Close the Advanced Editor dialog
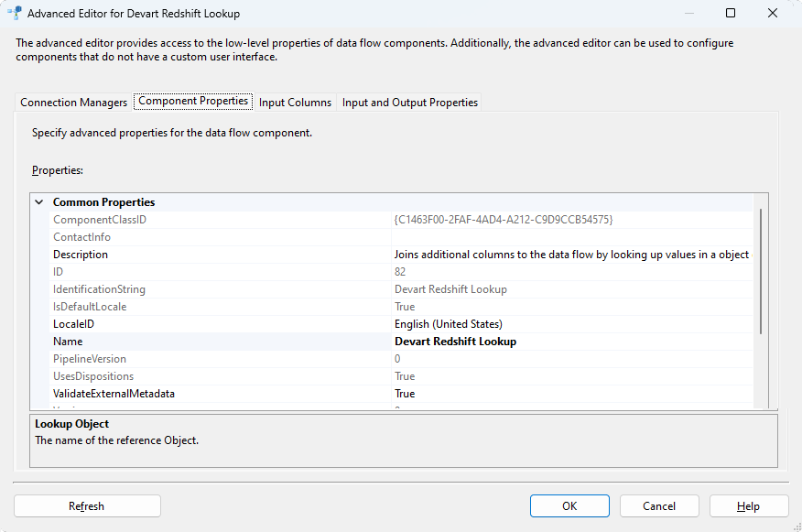The width and height of the screenshot is (802, 532). pyautogui.click(x=773, y=14)
